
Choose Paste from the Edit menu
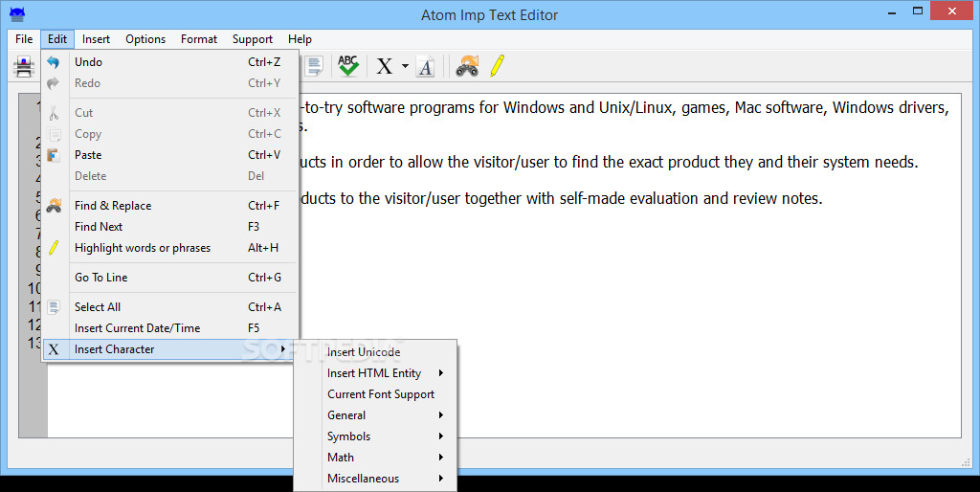pyautogui.click(x=170, y=155)
